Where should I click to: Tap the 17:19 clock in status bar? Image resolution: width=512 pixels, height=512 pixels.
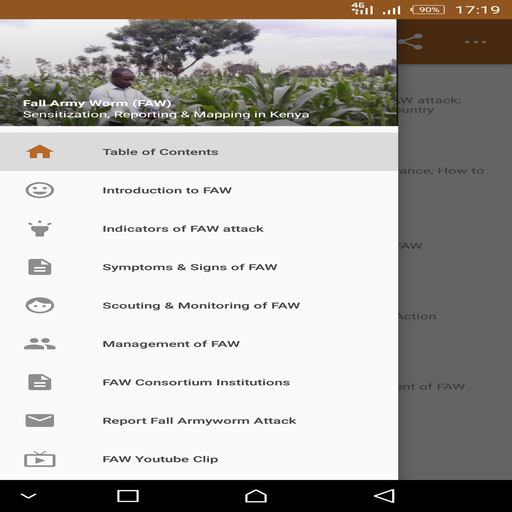click(478, 10)
